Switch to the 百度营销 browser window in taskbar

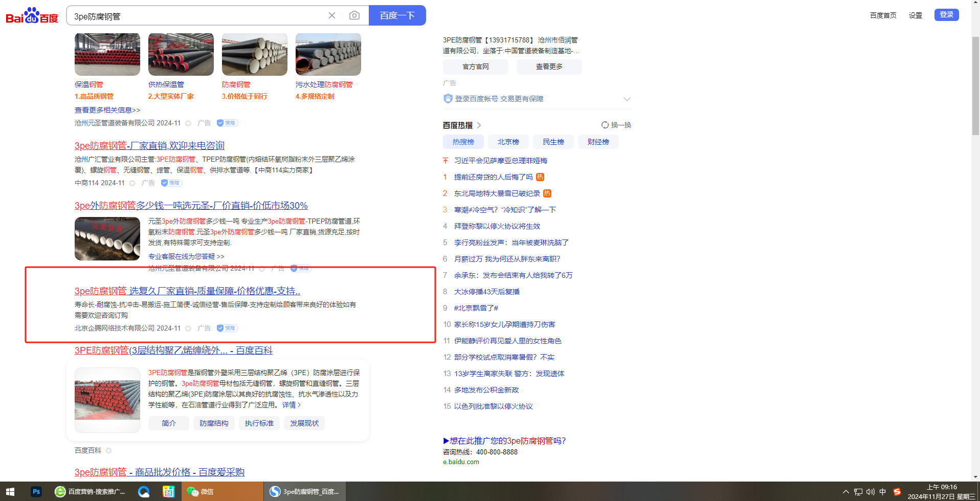[91, 491]
